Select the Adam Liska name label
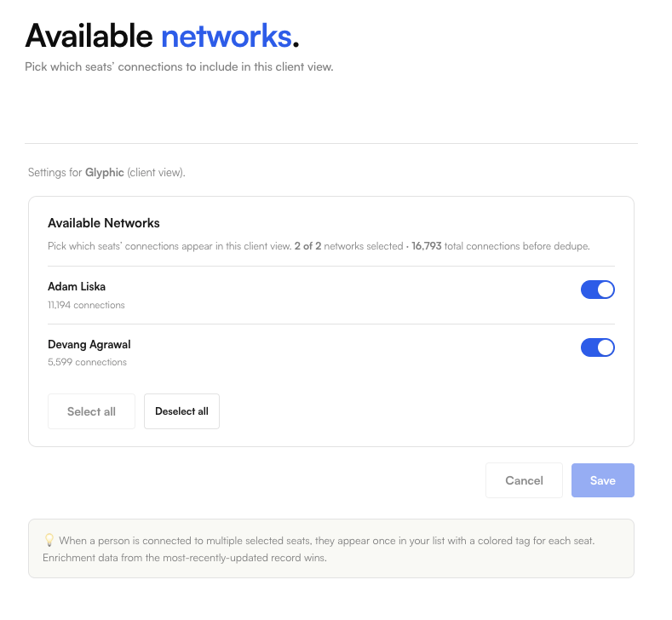The width and height of the screenshot is (672, 620). (77, 286)
